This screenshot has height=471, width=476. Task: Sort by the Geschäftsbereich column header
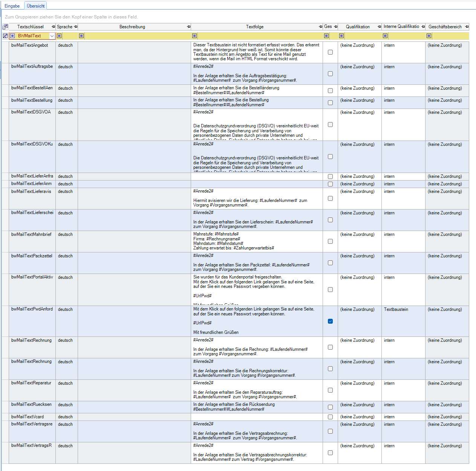coord(445,27)
